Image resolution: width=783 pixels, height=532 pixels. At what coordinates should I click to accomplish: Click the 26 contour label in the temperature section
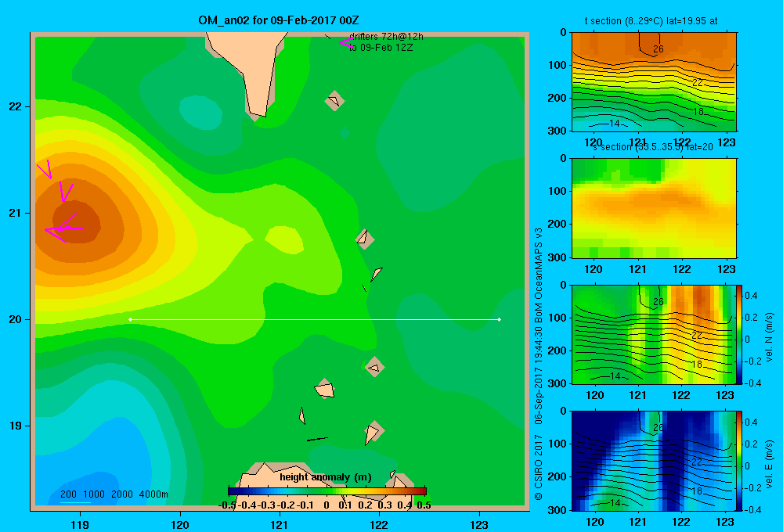(659, 49)
